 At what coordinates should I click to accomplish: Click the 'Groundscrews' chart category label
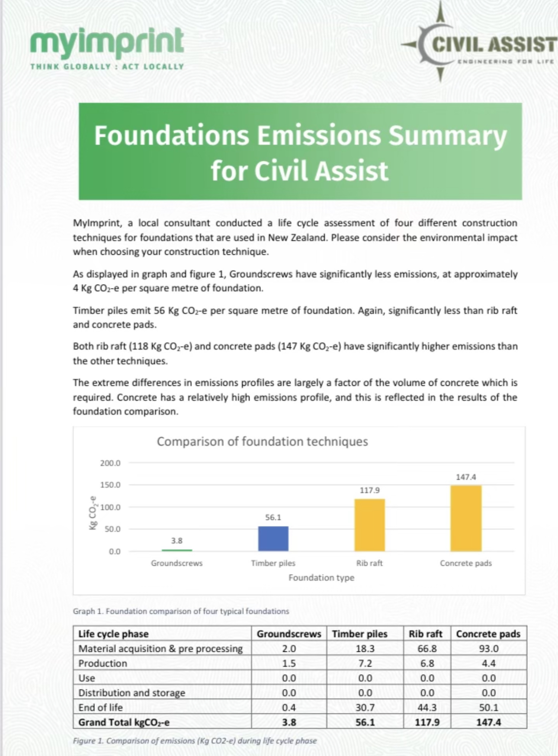click(x=176, y=563)
